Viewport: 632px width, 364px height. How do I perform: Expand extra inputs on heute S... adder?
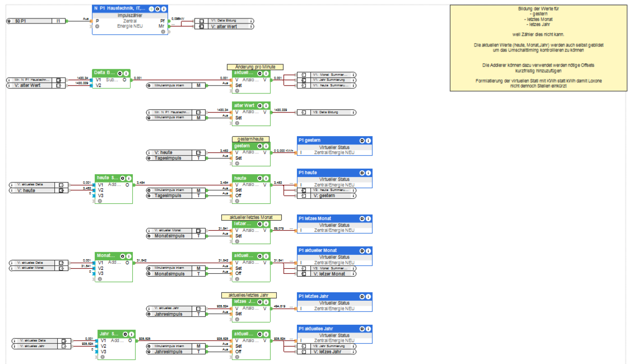tap(100, 201)
